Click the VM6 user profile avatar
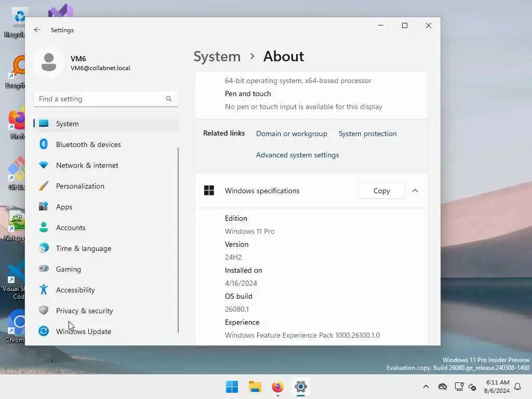 tap(49, 62)
